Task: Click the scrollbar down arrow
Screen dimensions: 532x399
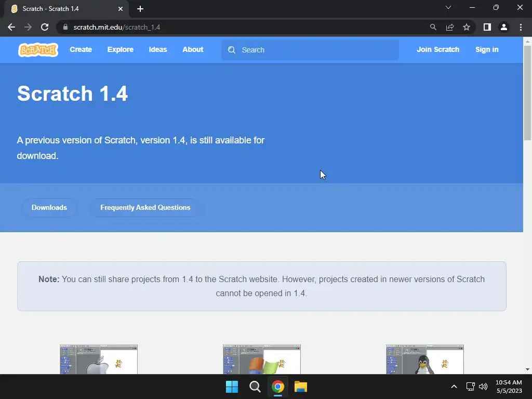Action: (x=528, y=369)
